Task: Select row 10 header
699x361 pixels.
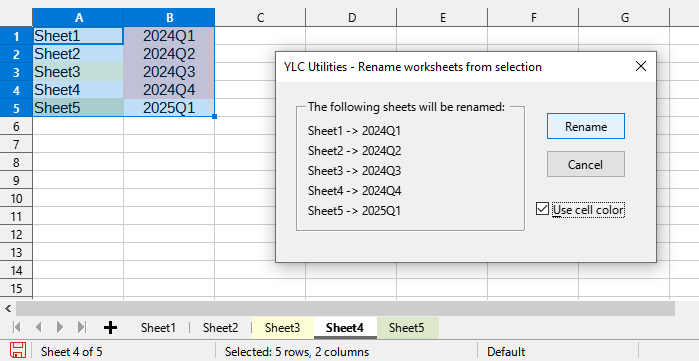Action: point(16,198)
